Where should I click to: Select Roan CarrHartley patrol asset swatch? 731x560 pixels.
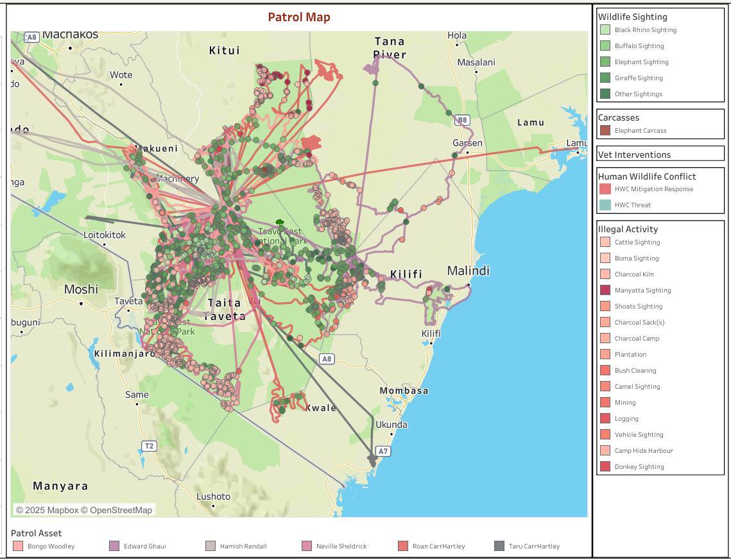pyautogui.click(x=403, y=546)
